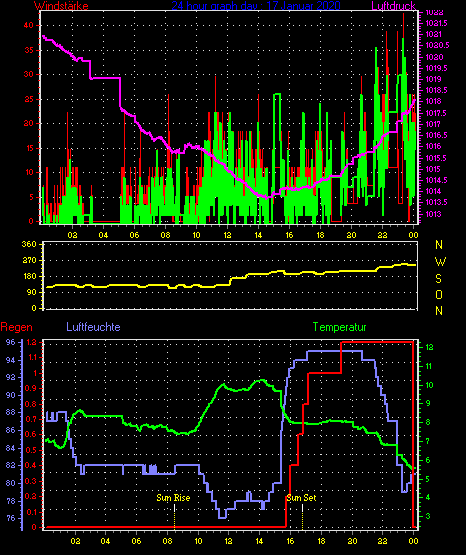466x555 pixels.
Task: Click the 76 humidity axis value
Action: (11, 518)
